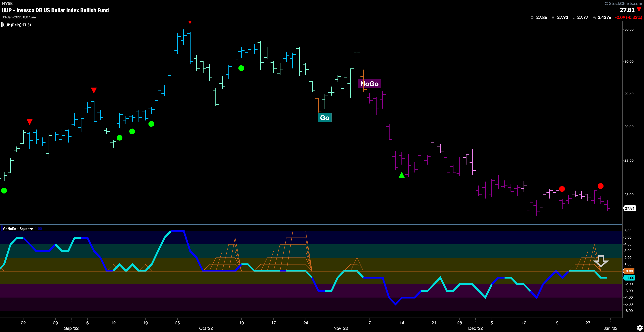Click the Dec '22 month label on time axis
Viewport: 644px width, 332px height.
coord(476,328)
